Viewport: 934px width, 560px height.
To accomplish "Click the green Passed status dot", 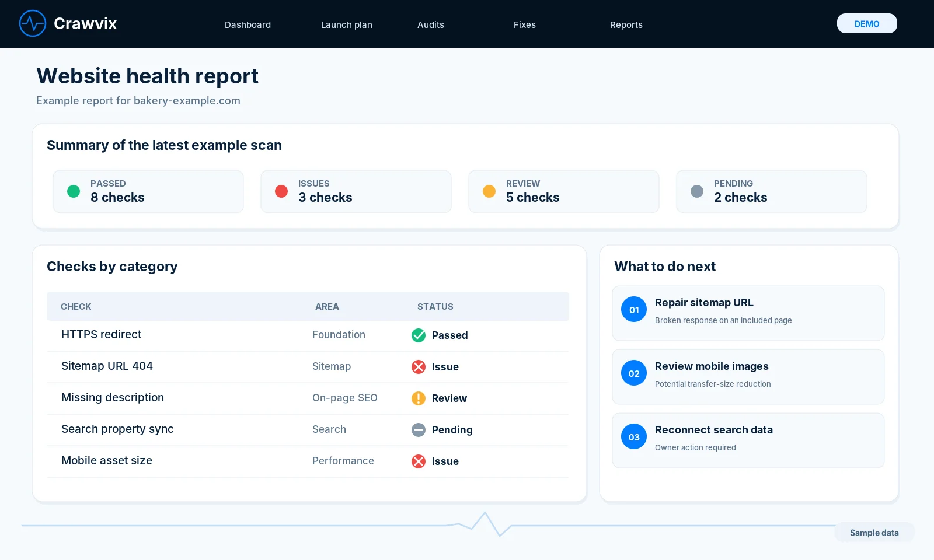I will (x=74, y=191).
